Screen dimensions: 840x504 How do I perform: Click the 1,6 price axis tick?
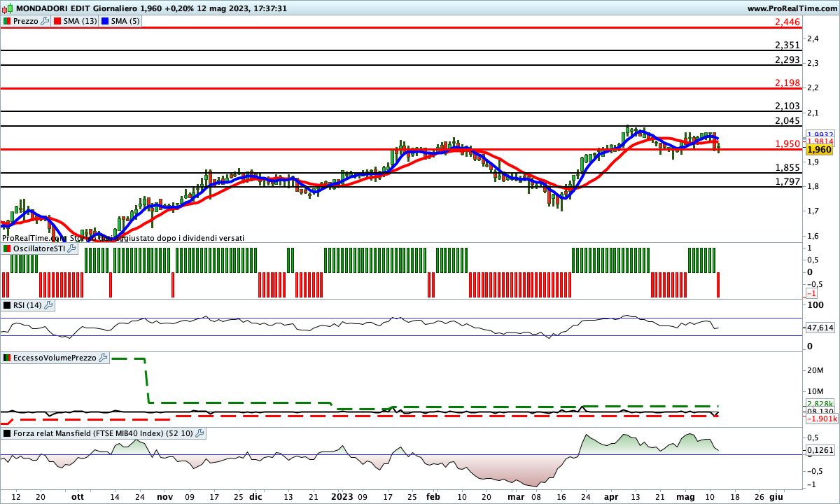[814, 236]
